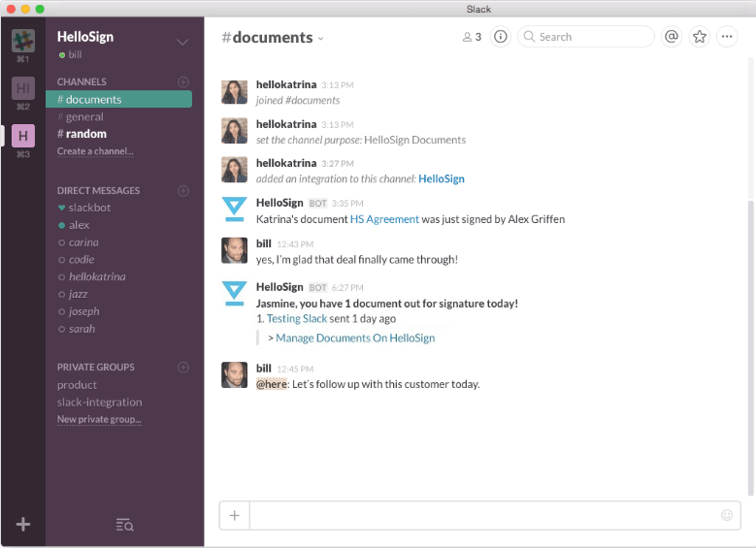Click the PRIVATE GROUPS header

click(96, 368)
